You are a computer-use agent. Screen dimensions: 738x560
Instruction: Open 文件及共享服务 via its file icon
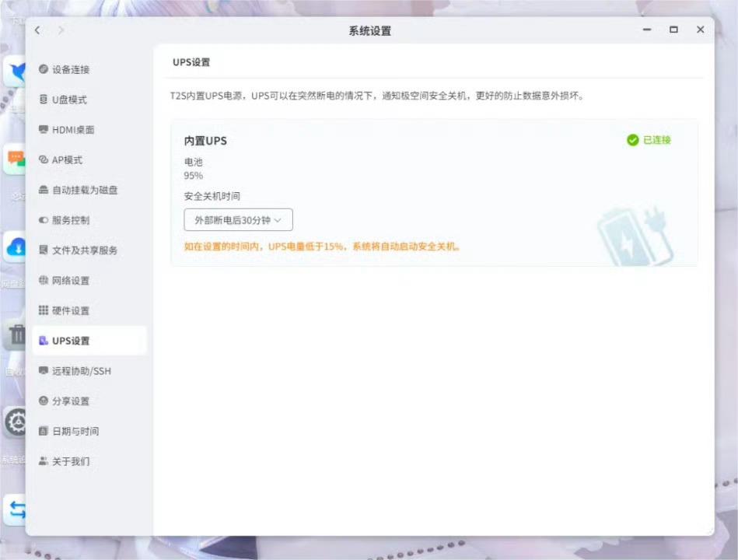[x=44, y=250]
